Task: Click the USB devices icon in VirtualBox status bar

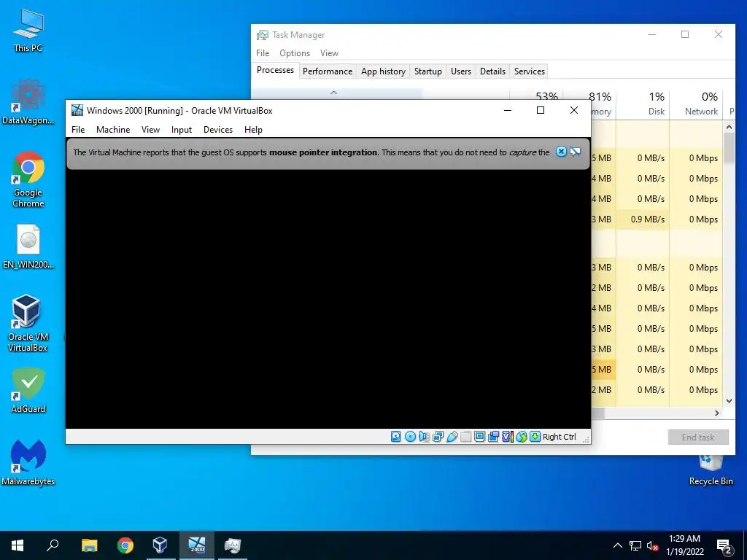Action: click(x=452, y=437)
